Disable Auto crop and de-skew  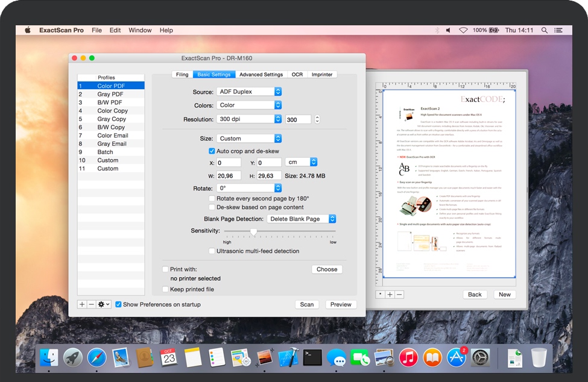212,151
